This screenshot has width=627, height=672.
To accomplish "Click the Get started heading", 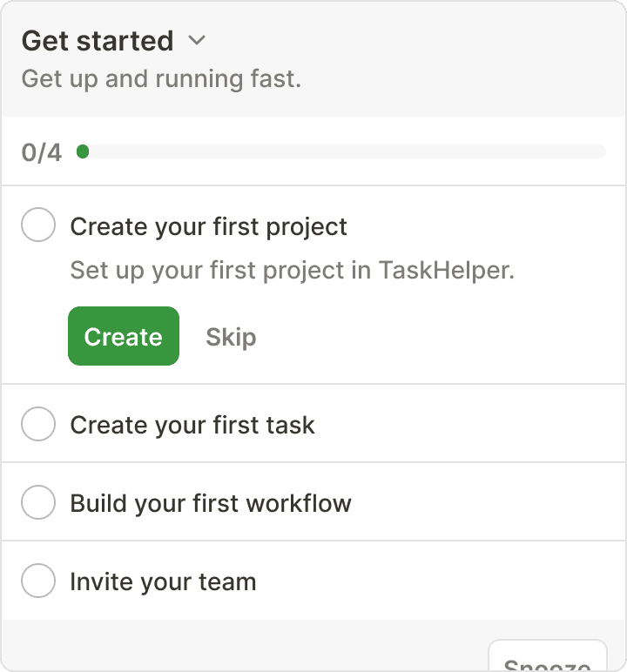I will click(x=98, y=41).
